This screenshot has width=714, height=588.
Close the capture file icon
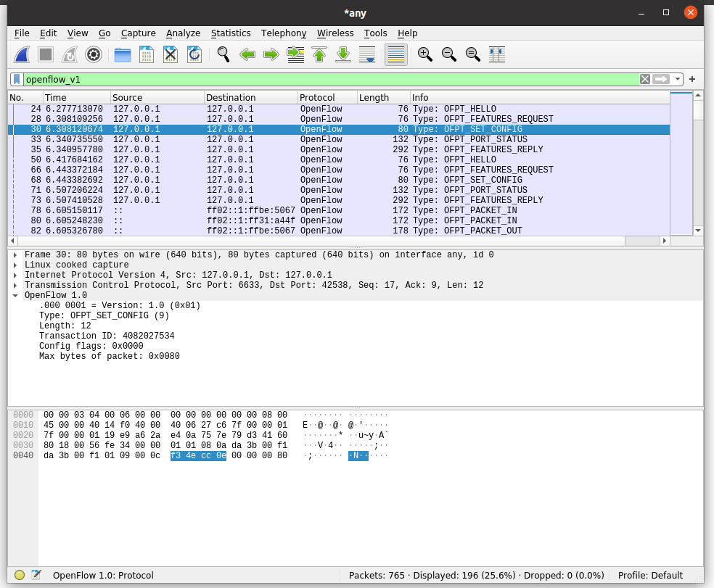click(x=171, y=54)
